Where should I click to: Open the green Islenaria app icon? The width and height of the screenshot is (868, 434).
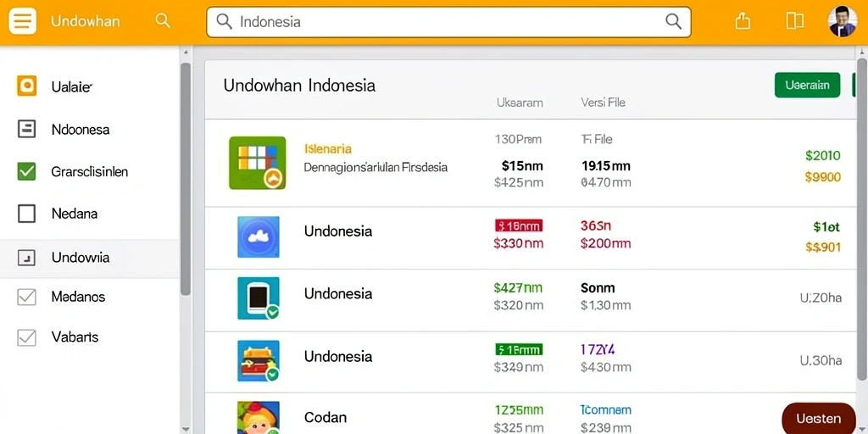(258, 163)
